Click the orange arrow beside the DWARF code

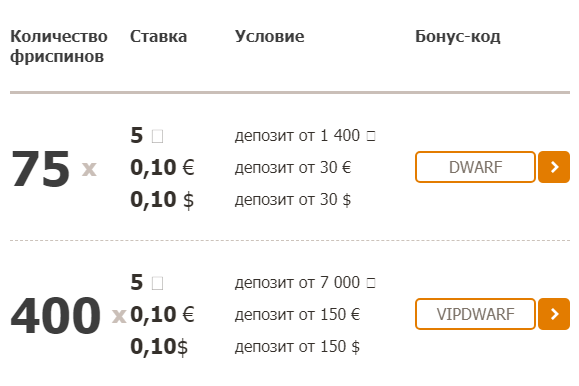[x=554, y=167]
